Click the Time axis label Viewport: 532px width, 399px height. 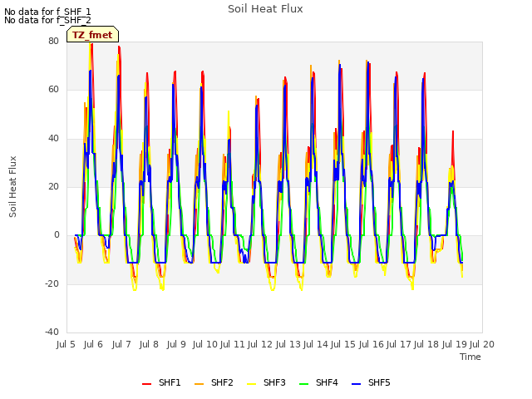click(470, 357)
